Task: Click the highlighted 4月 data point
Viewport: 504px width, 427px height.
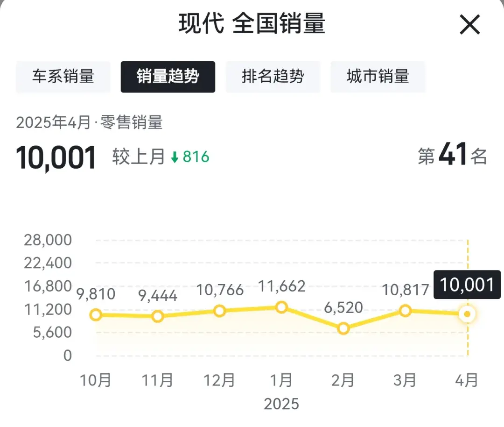Action: point(467,314)
